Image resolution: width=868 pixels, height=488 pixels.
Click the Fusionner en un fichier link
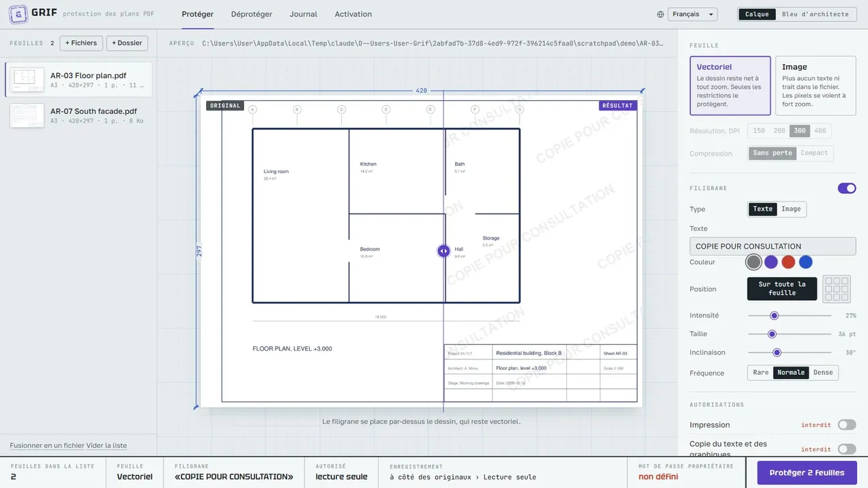47,445
